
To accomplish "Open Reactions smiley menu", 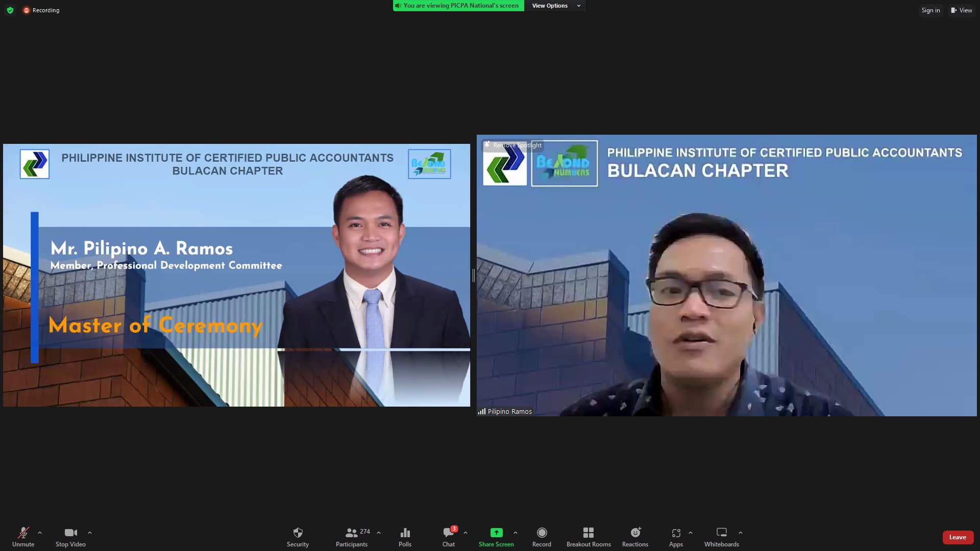I will tap(635, 537).
